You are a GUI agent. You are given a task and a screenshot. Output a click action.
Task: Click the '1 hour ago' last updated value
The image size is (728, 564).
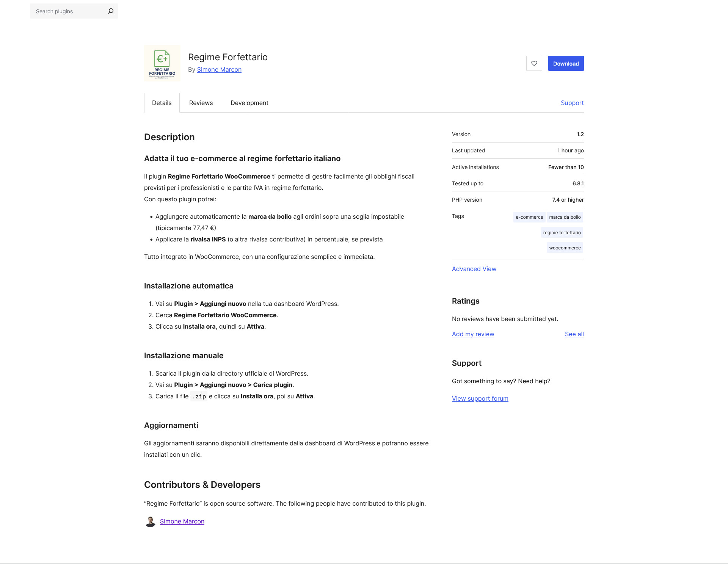(x=570, y=150)
